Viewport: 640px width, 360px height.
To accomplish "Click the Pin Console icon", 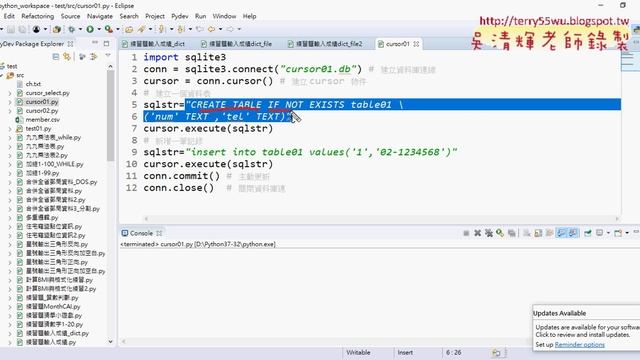I will pyautogui.click(x=588, y=233).
